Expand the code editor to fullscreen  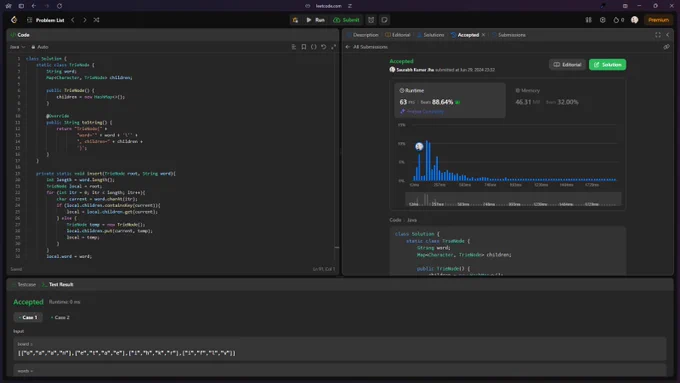[333, 47]
